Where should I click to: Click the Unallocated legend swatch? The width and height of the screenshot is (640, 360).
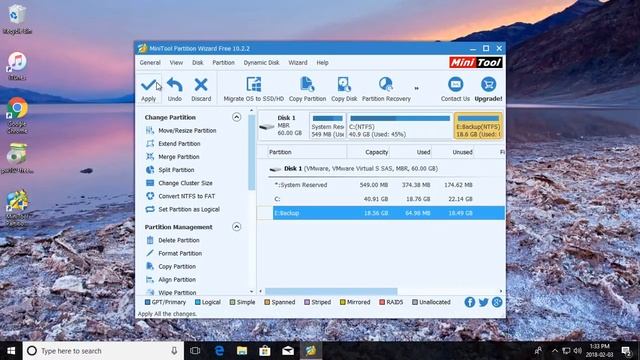pyautogui.click(x=415, y=302)
